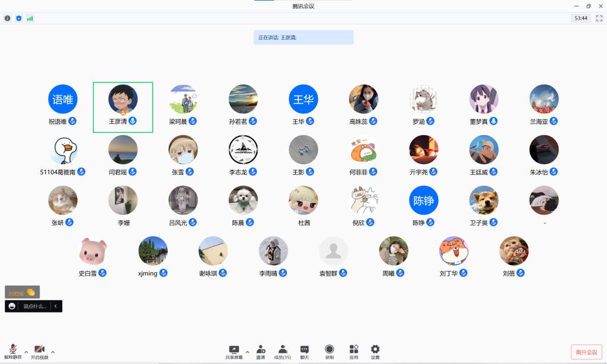Turn on the camera (开启视频)

click(39, 352)
